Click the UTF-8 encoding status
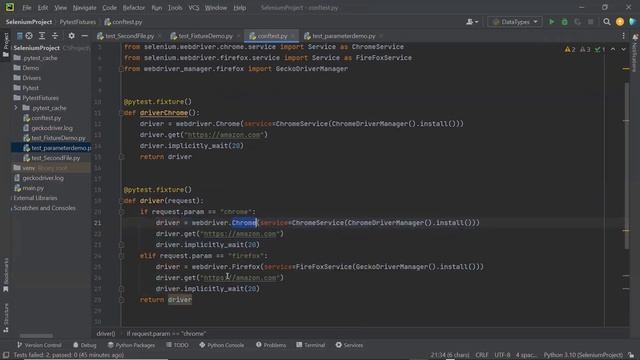Viewport: 640px width, 360px height. (502, 355)
